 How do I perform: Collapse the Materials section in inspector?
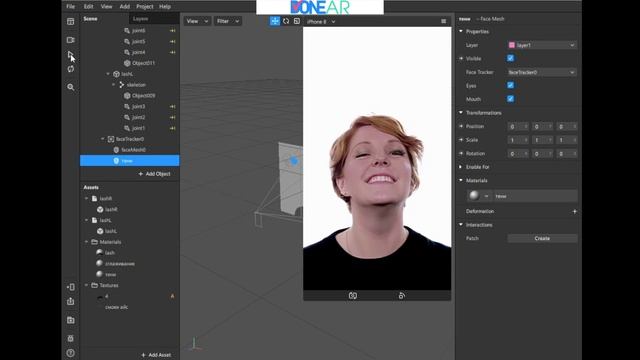pyautogui.click(x=461, y=180)
